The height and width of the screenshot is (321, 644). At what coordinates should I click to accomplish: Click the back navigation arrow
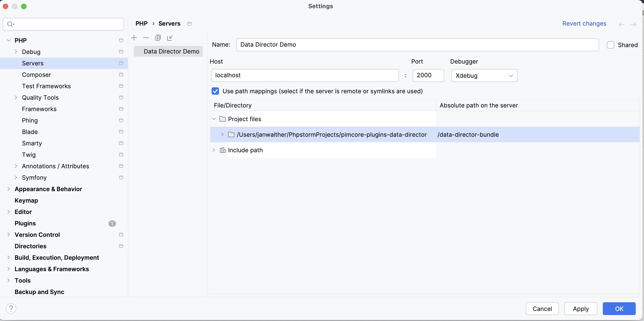tap(622, 24)
